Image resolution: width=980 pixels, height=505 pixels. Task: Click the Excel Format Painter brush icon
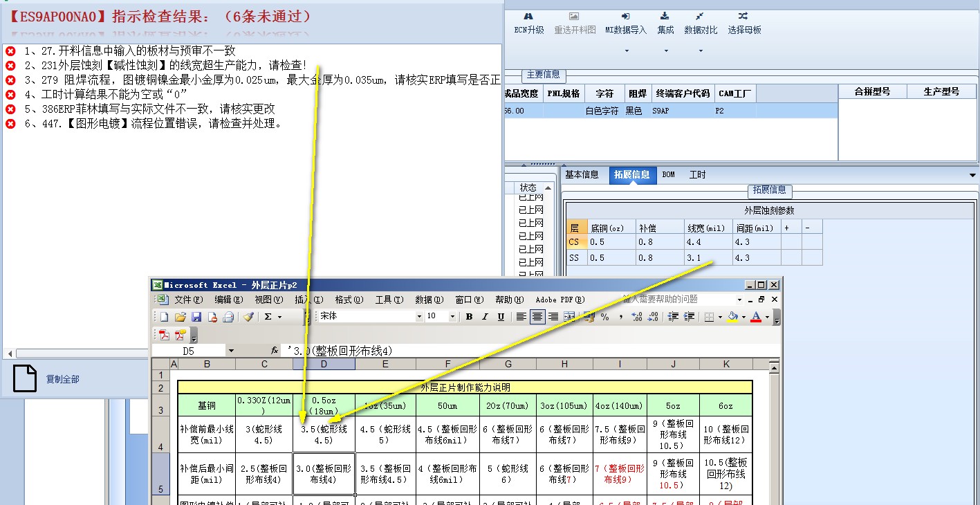(249, 317)
